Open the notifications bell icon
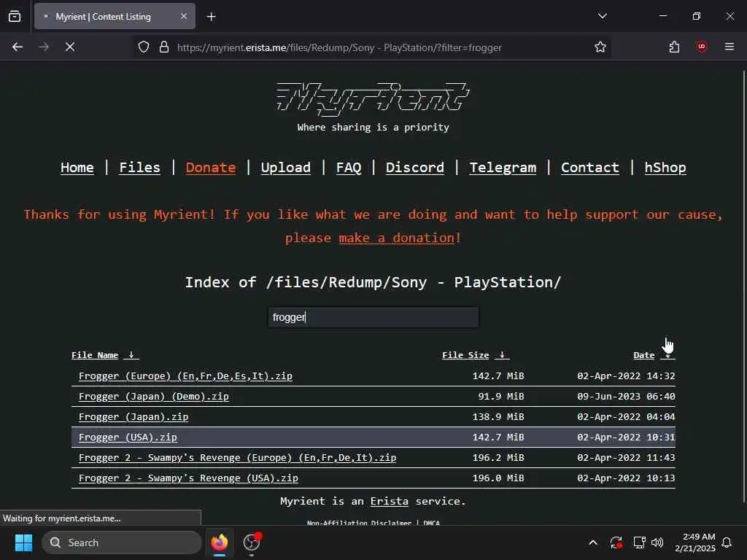The height and width of the screenshot is (560, 747). click(x=727, y=542)
